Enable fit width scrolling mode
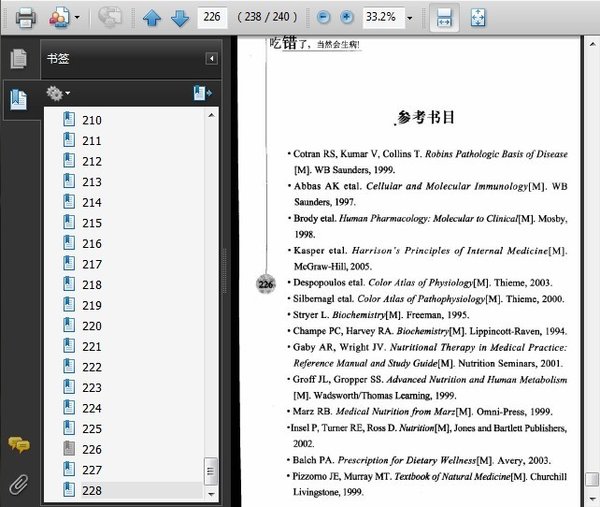This screenshot has width=600, height=507. (x=444, y=17)
